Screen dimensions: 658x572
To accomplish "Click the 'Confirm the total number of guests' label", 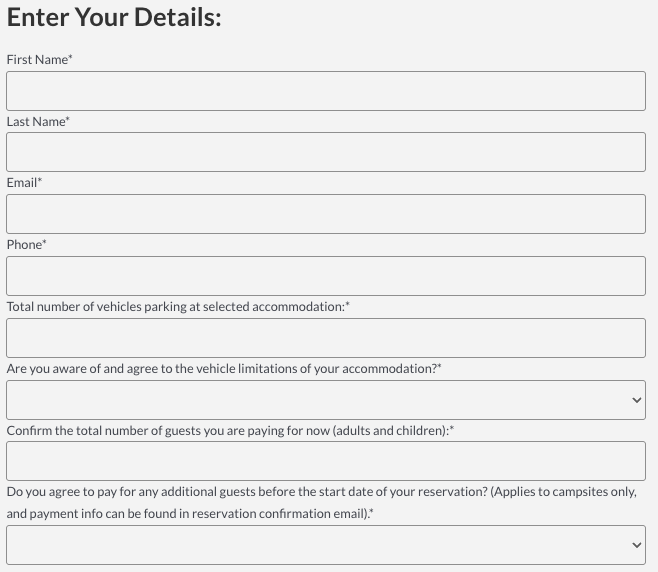I will 229,431.
